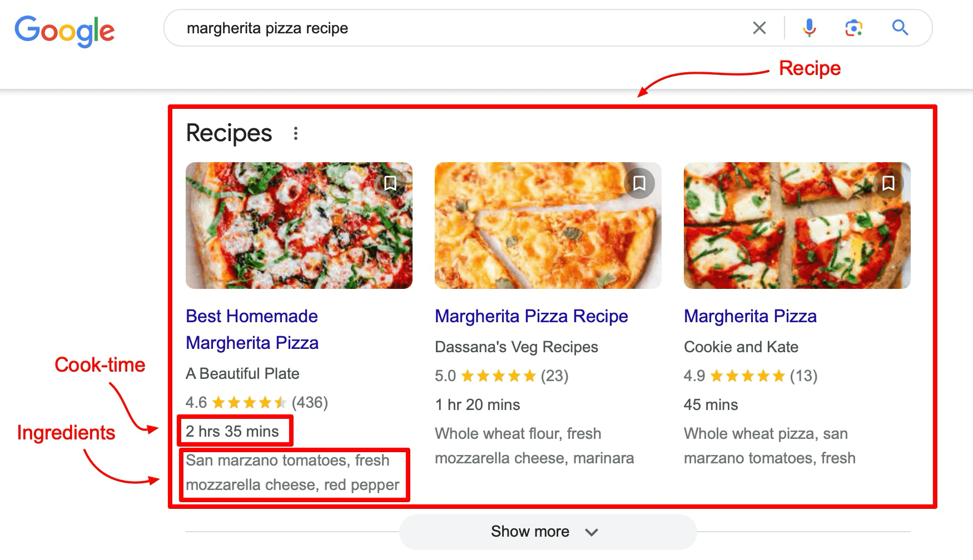Click the chevron beside Show more

coord(592,532)
